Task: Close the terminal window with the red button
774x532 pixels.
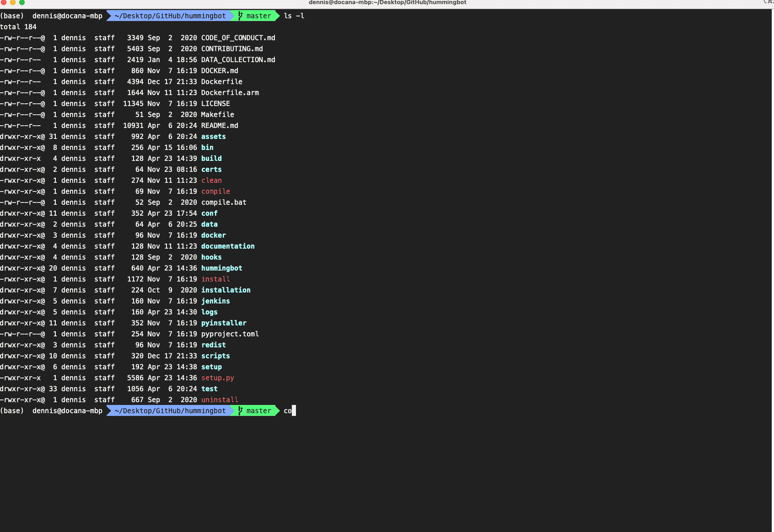Action: click(x=3, y=2)
